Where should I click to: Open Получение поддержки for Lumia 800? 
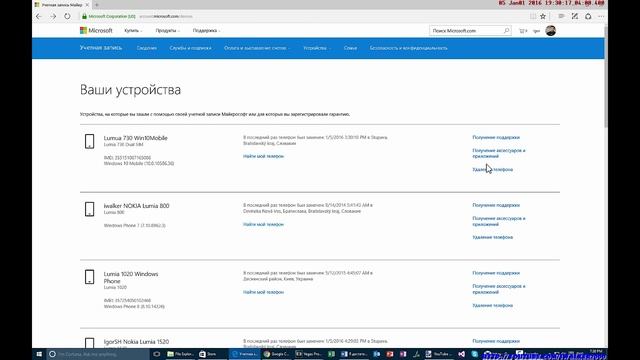(496, 205)
